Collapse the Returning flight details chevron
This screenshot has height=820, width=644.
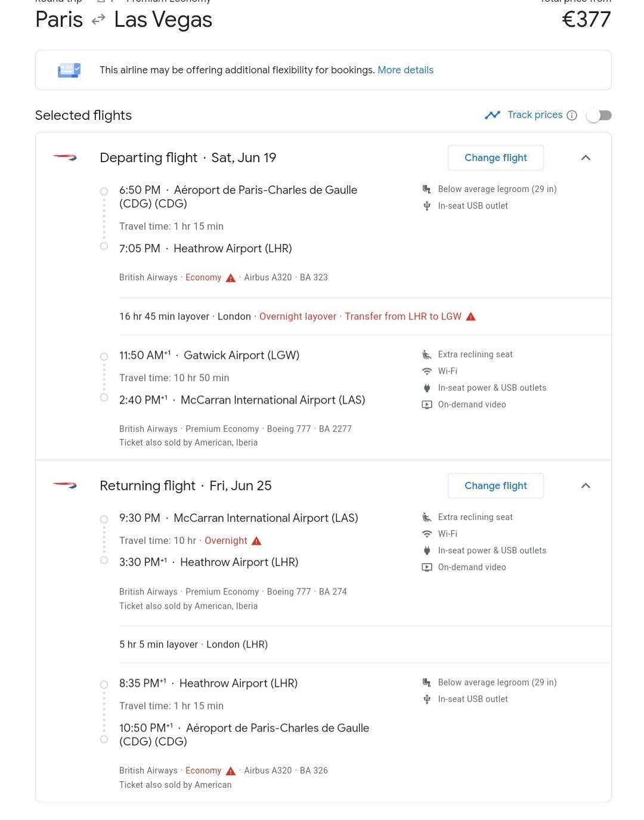(586, 486)
